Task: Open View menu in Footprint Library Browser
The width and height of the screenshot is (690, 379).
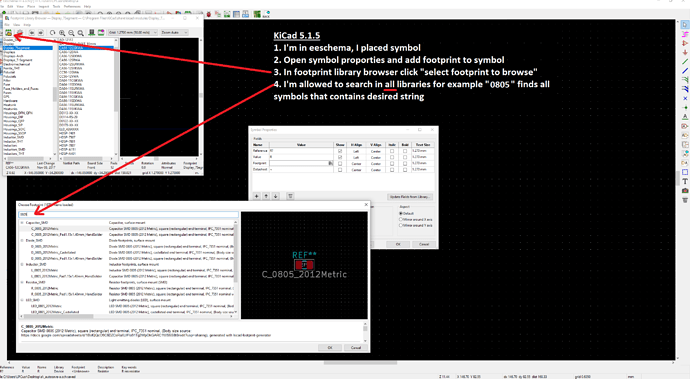Action: [16, 25]
